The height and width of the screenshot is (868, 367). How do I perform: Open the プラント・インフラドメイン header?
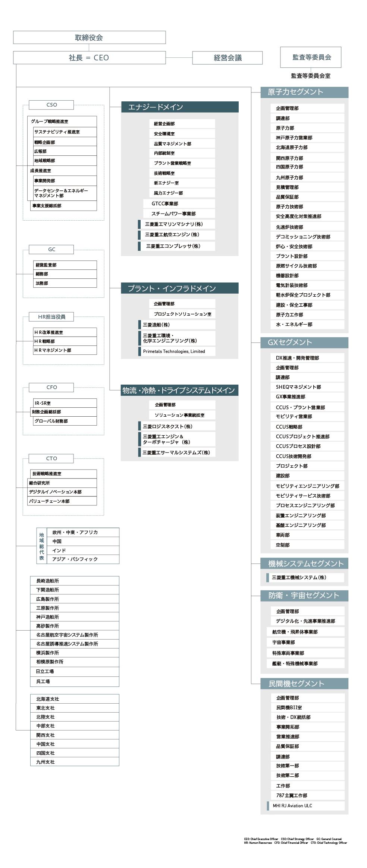tap(179, 288)
